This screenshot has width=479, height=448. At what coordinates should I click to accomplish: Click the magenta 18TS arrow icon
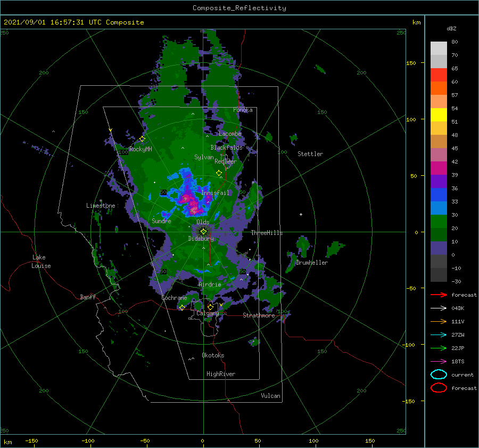tap(439, 362)
